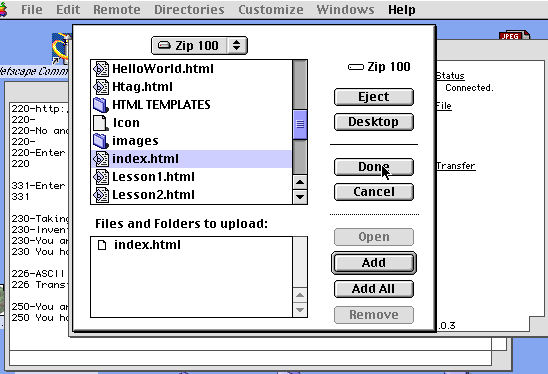Click the file list scroll up arrow

300,182
